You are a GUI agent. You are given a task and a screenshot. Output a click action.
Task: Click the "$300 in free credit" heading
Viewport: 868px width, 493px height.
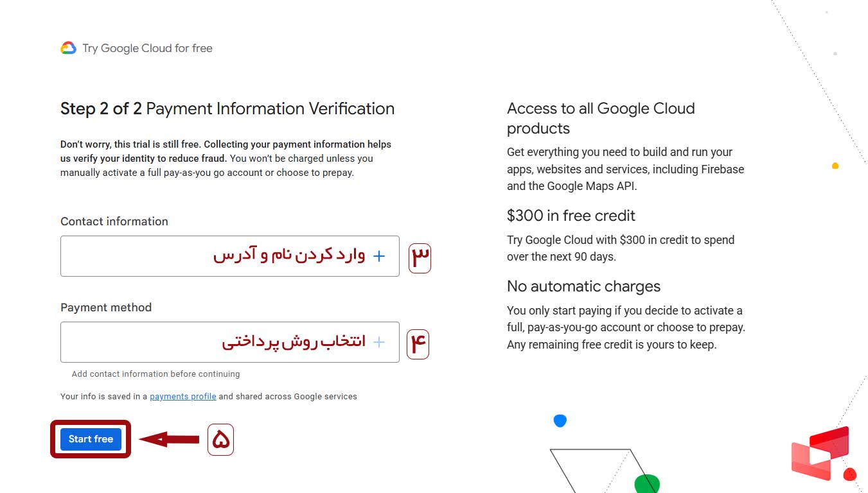pyautogui.click(x=571, y=216)
